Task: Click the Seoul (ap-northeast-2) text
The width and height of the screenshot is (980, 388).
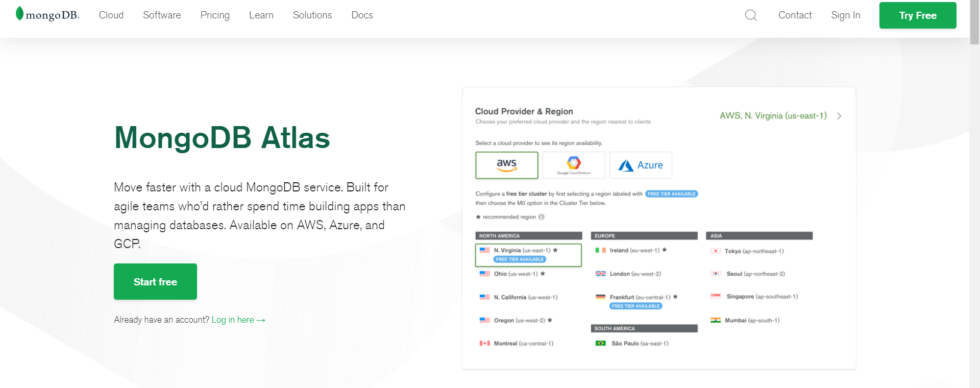Action: pos(756,274)
